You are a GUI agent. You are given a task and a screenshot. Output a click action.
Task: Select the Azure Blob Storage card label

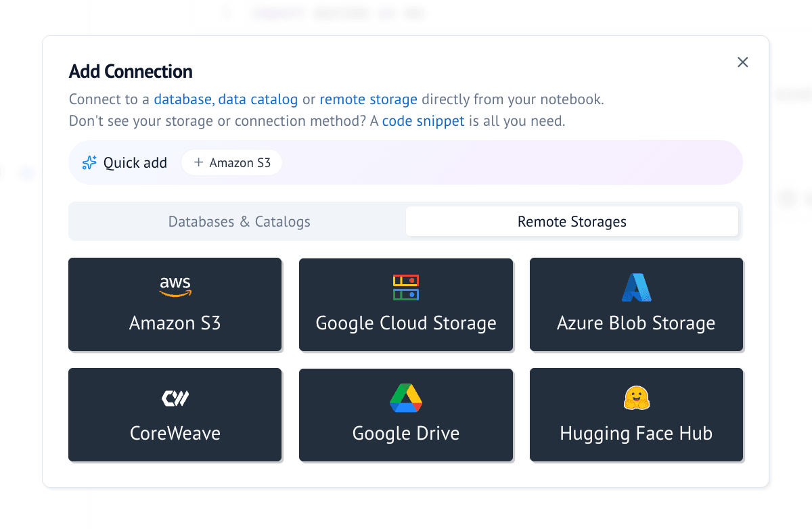click(x=636, y=323)
